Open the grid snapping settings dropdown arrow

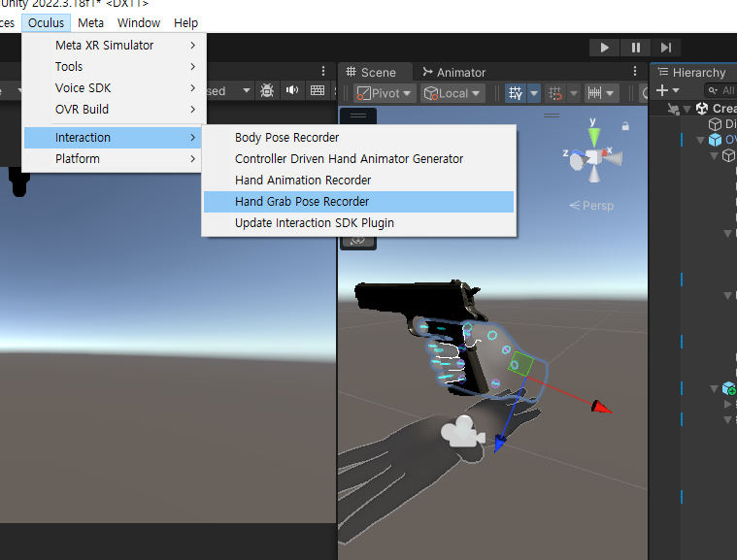(574, 93)
